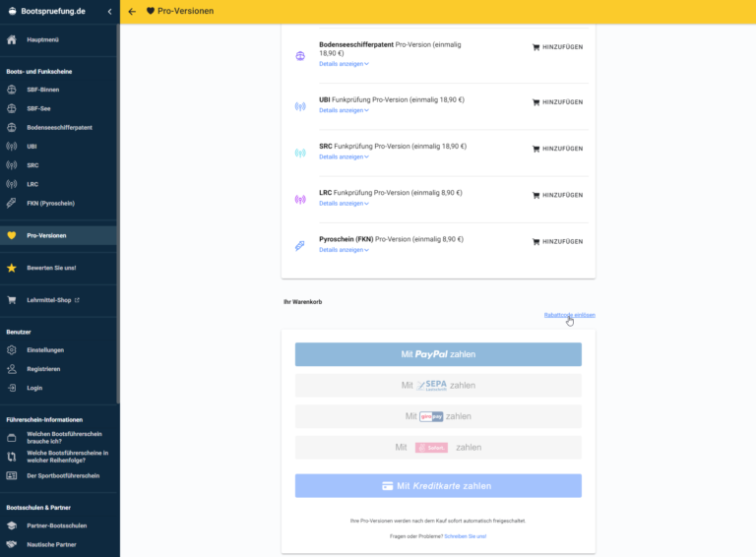Pay with the PayPal button

coord(438,354)
